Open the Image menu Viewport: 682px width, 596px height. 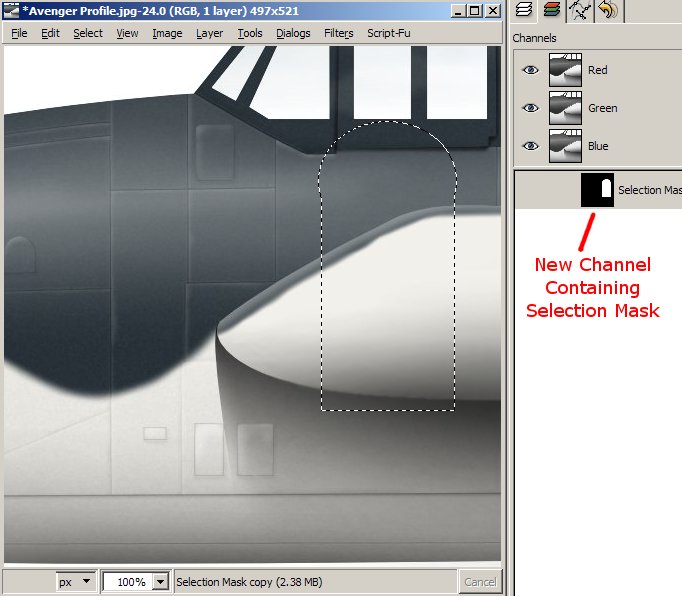click(167, 33)
